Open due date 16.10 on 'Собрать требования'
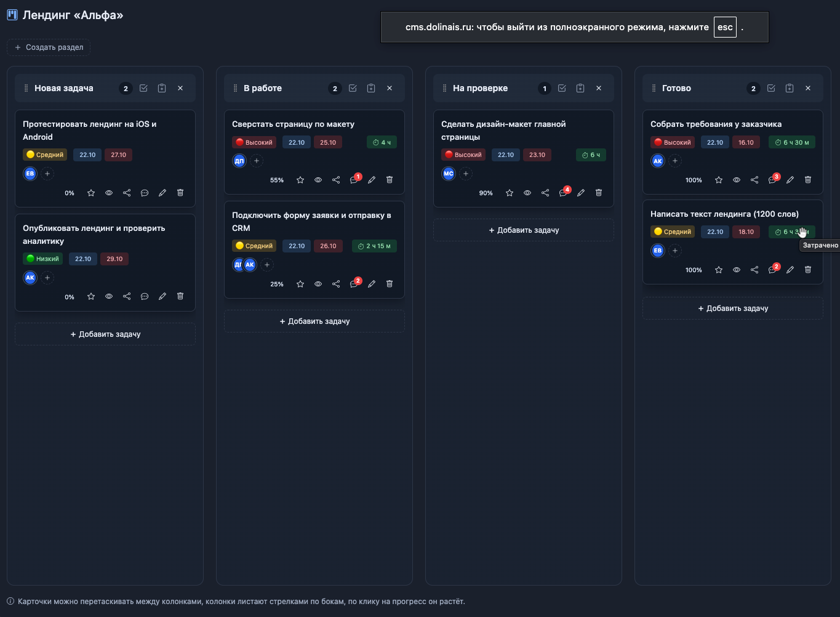This screenshot has width=840, height=617. click(x=746, y=142)
